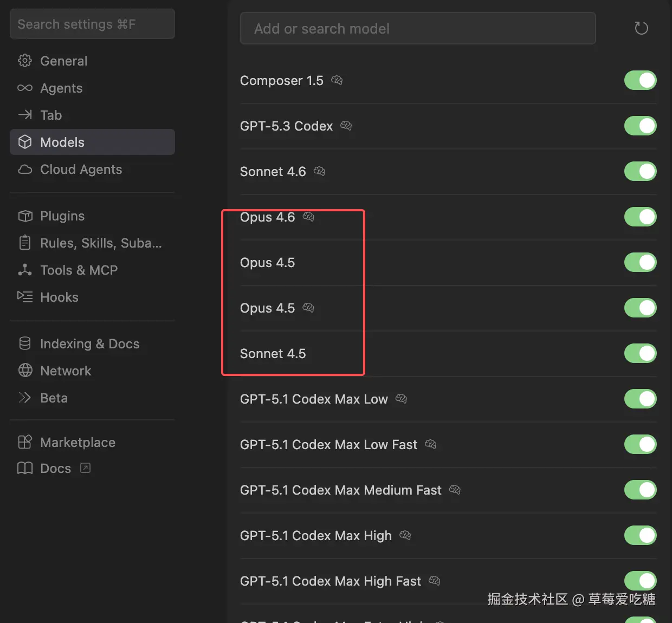Select the Models settings section
The width and height of the screenshot is (672, 623).
[x=92, y=142]
